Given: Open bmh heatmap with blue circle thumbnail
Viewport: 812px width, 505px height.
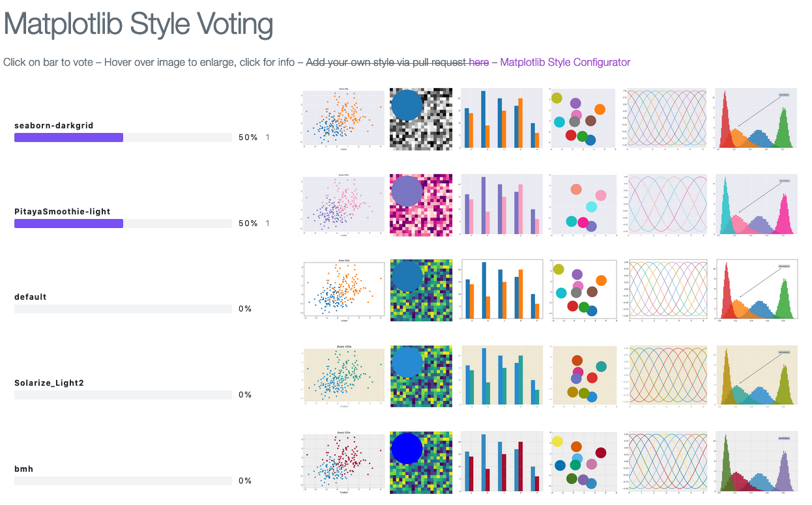Looking at the screenshot, I should point(421,462).
